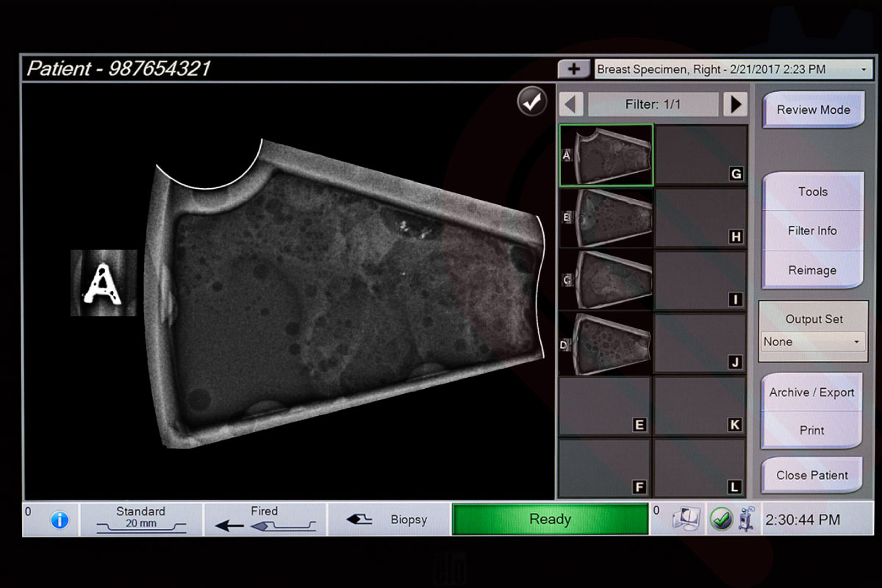Go to previous filter with left arrow

(571, 104)
